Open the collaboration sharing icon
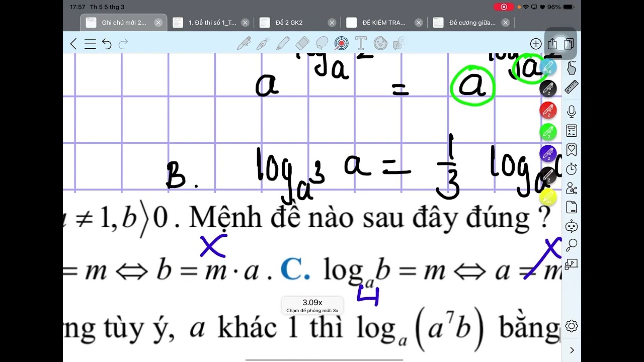The image size is (644, 362). click(572, 188)
